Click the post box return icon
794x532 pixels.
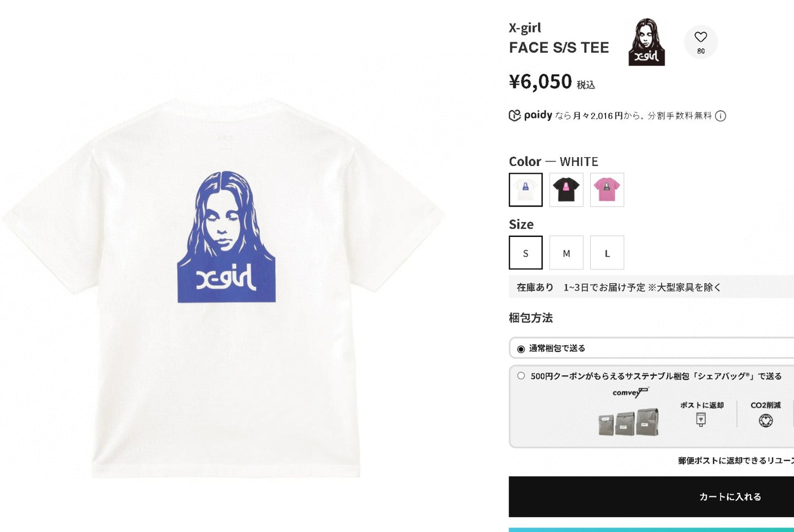pyautogui.click(x=701, y=420)
